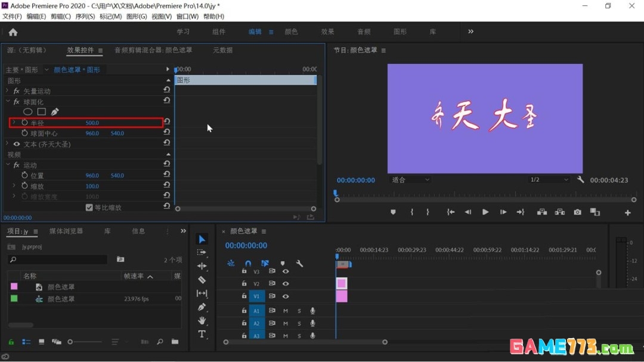Screen dimensions: 644x362
Task: Select the Razor tool
Action: [x=202, y=279]
